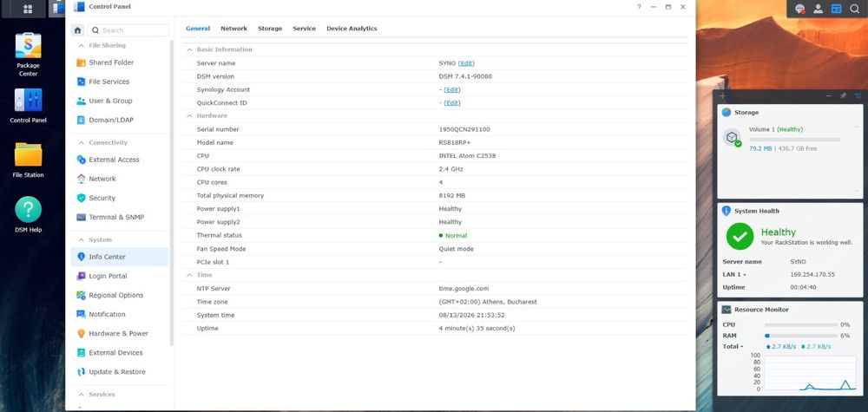Pin the widget panel
Viewport: 868px width, 412px height.
pos(843,95)
